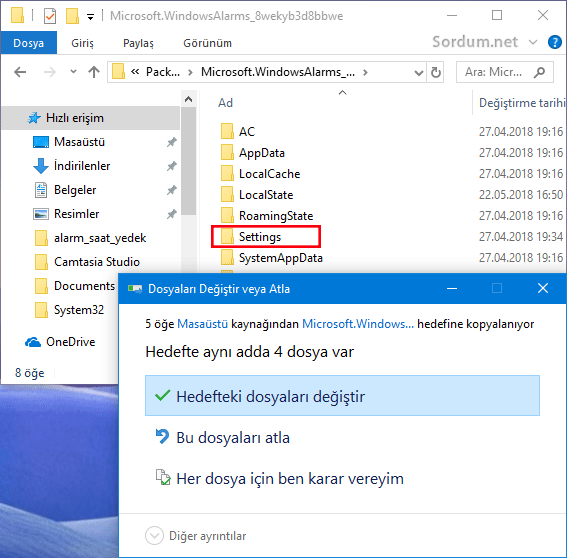567x558 pixels.
Task: Click the Microsoft.WindowsAlarms_ breadcrumb segment
Action: coord(278,72)
